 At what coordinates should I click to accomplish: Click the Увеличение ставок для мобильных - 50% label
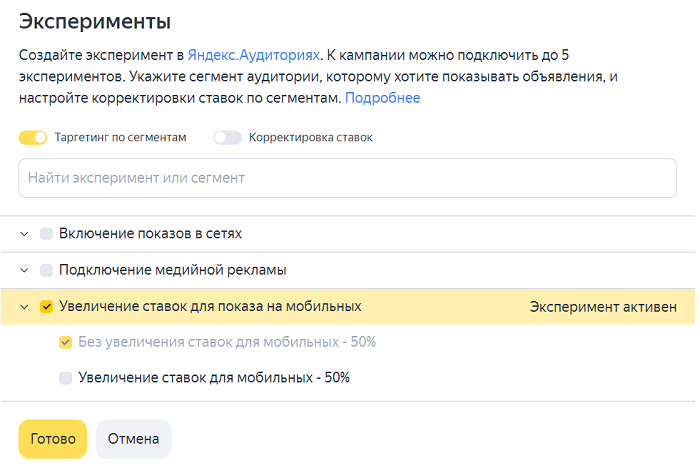214,378
